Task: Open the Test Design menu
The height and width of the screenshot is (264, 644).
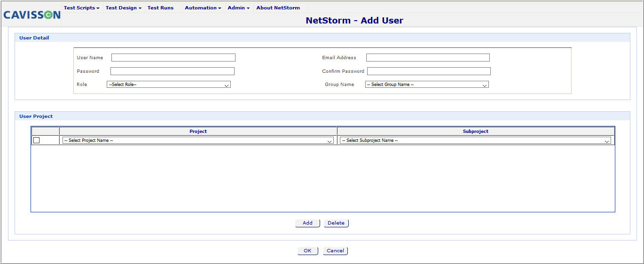Action: pos(123,8)
